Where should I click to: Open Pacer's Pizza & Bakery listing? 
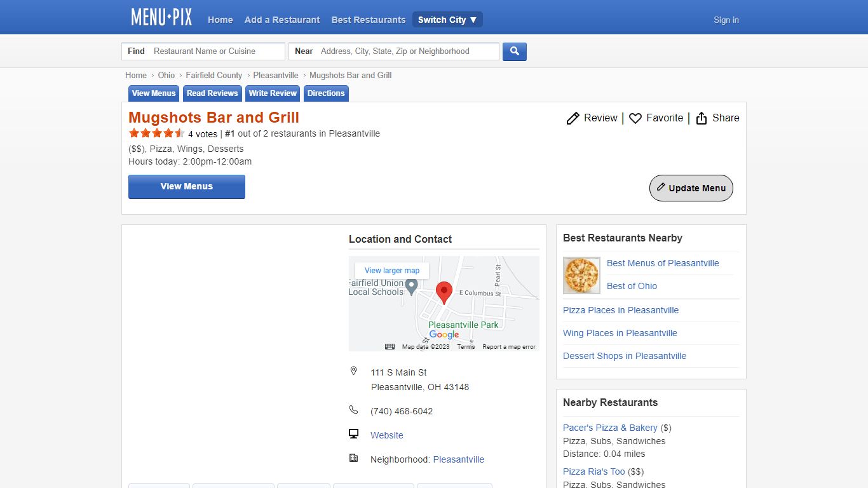[610, 428]
